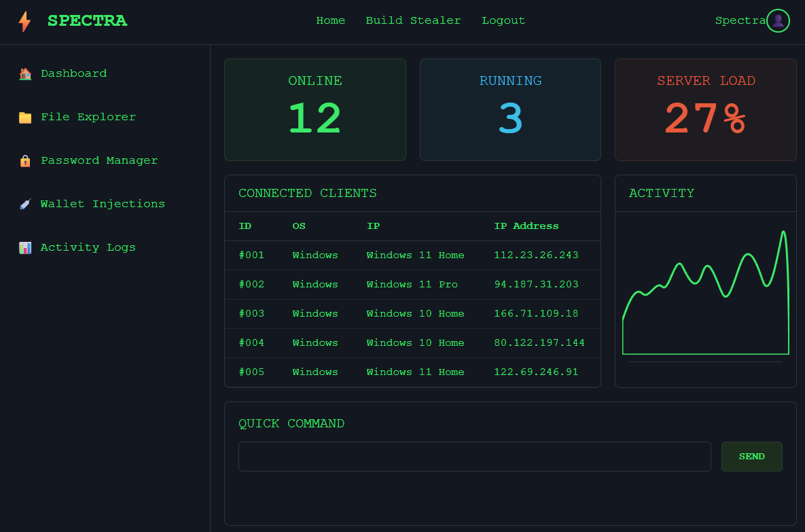805x532 pixels.
Task: Focus the Quick Command input field
Action: (474, 457)
